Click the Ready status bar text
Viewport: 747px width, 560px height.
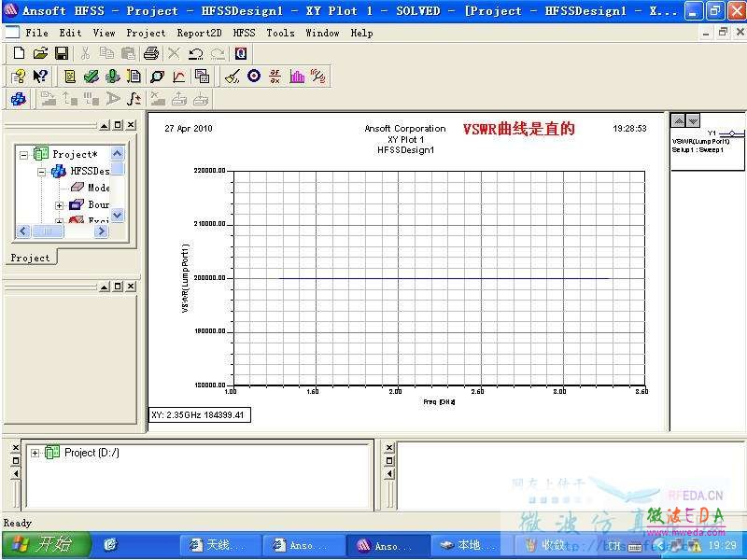[x=18, y=523]
